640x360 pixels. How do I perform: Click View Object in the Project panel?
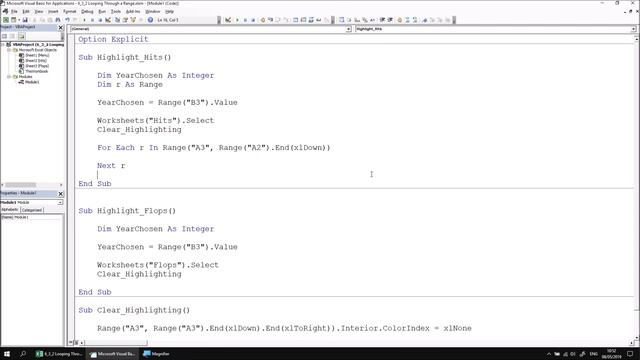[12, 36]
